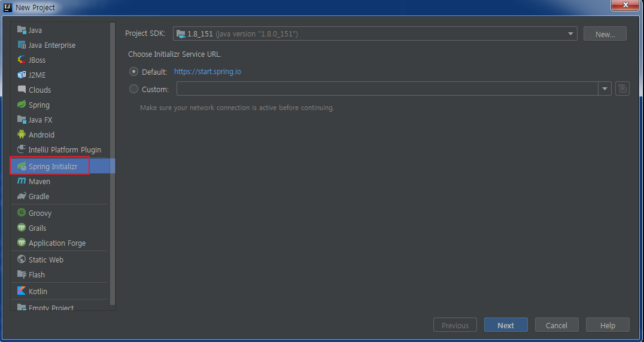Click the Spring Initializr leaf icon
644x342 pixels.
(x=22, y=166)
